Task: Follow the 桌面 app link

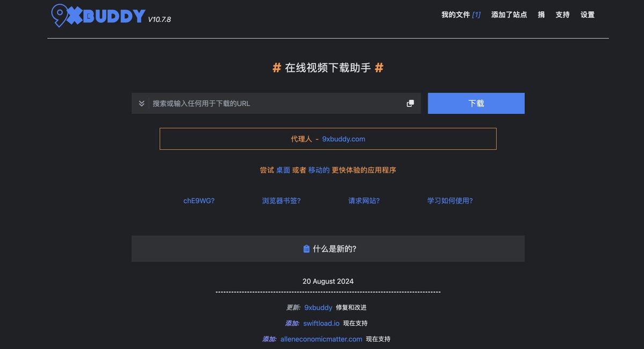Action: pos(283,170)
